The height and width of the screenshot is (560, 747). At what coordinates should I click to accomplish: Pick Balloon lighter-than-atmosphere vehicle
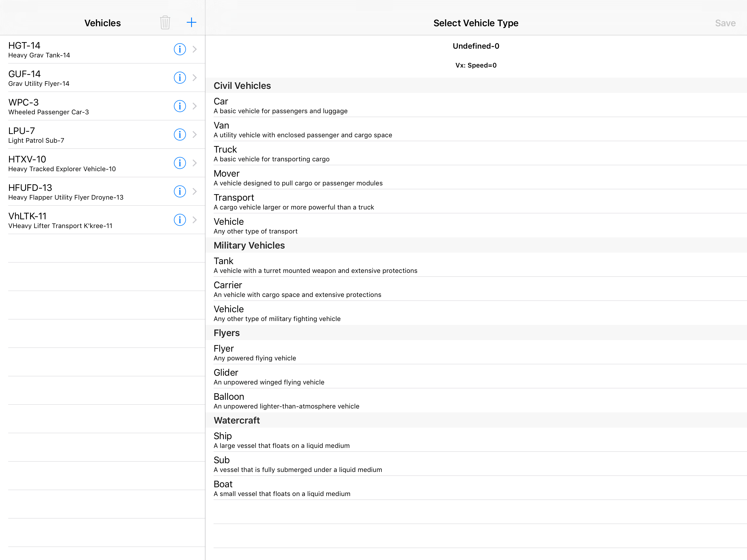point(476,401)
